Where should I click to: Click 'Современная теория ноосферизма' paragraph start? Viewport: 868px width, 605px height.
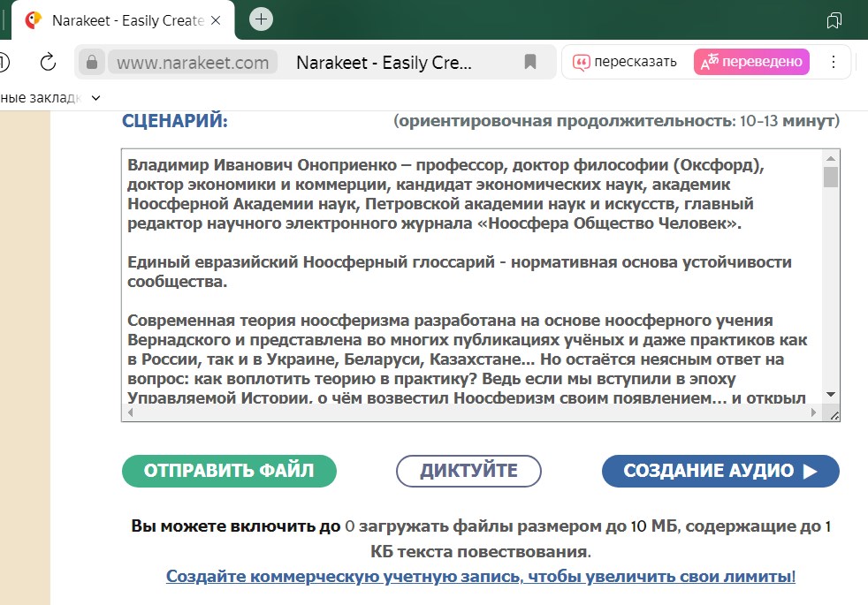pyautogui.click(x=268, y=321)
